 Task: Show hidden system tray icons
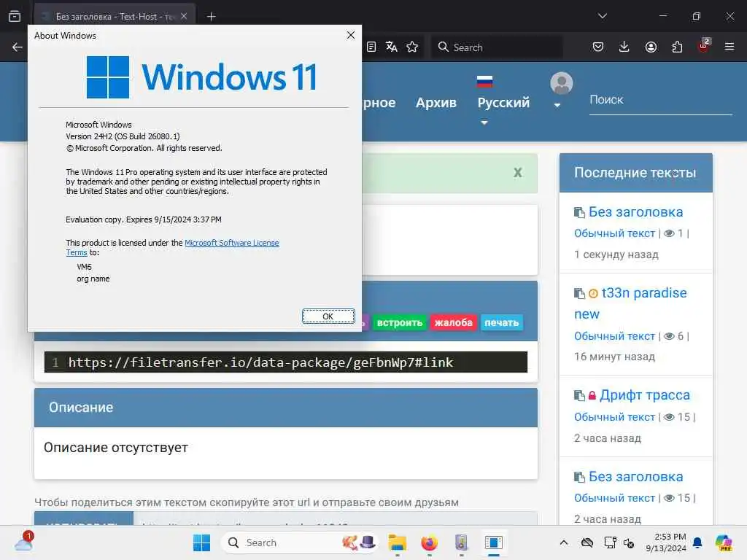[564, 542]
